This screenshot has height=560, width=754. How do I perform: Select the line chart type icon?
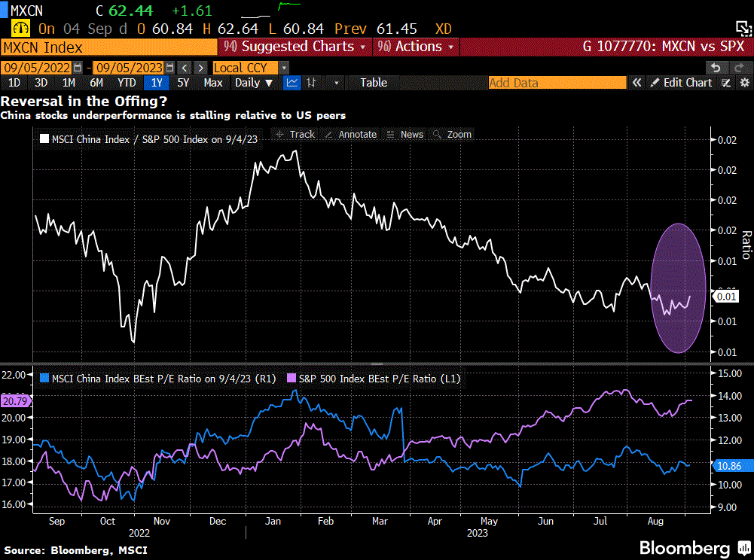(x=292, y=83)
